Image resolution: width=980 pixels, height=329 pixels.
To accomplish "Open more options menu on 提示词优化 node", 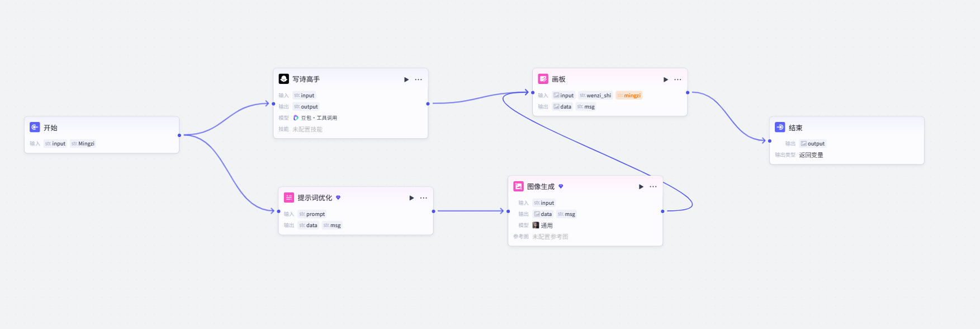I will (x=423, y=198).
